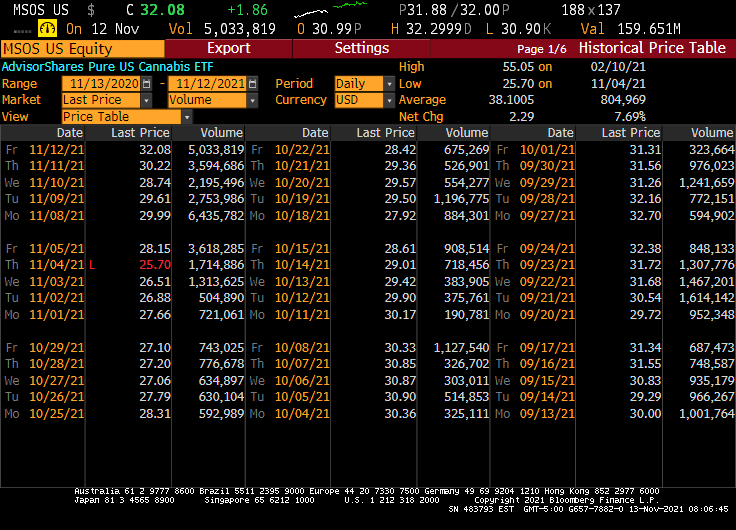This screenshot has height=530, width=736.
Task: Click volume value 6,435,782
Action: pyautogui.click(x=216, y=216)
